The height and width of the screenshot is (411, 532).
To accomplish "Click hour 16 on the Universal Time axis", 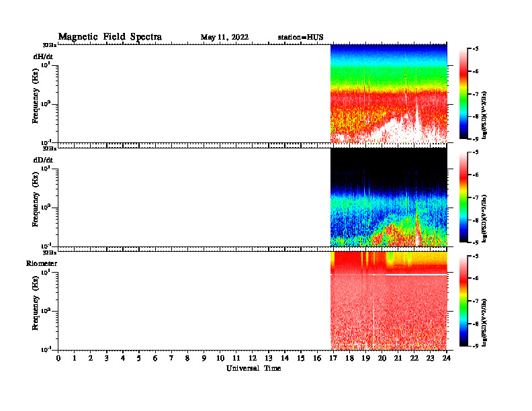I will click(x=317, y=359).
